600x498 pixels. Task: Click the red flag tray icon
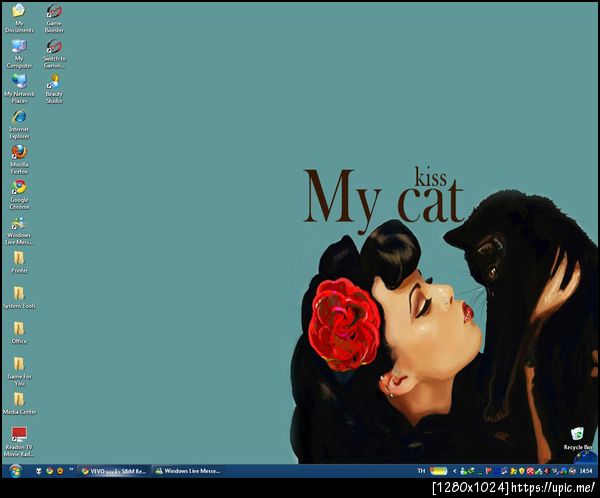[x=489, y=471]
